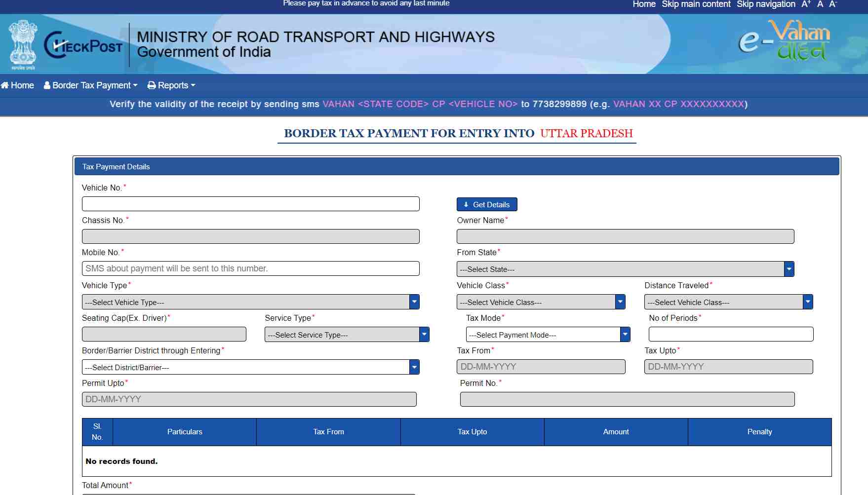The width and height of the screenshot is (868, 495).
Task: Open the Reports menu
Action: coord(172,85)
